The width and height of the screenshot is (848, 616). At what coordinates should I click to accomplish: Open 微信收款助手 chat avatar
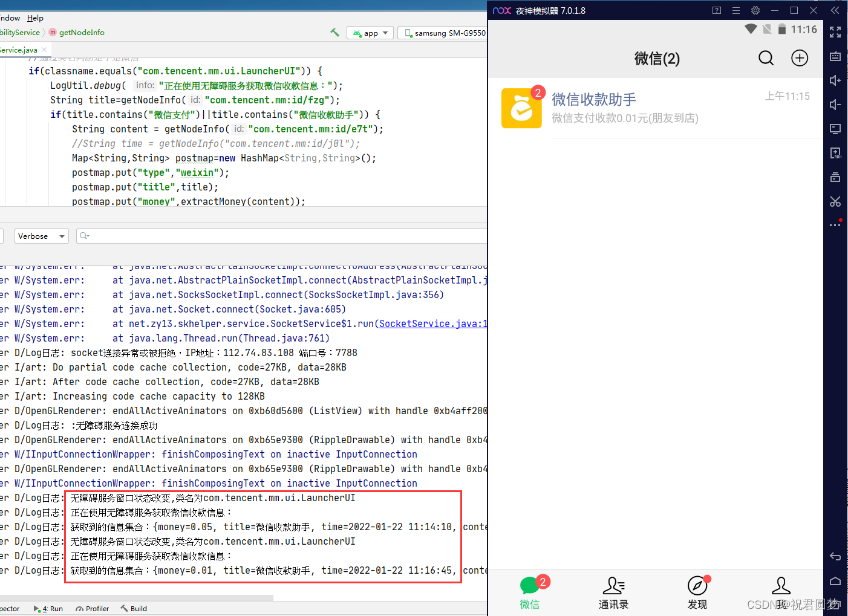pos(521,108)
